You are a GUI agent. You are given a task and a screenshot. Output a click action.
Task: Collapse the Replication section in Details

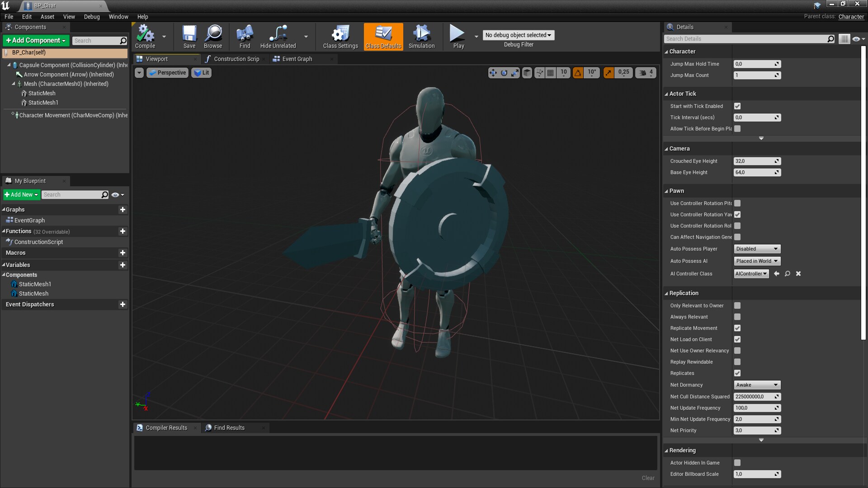tap(666, 293)
